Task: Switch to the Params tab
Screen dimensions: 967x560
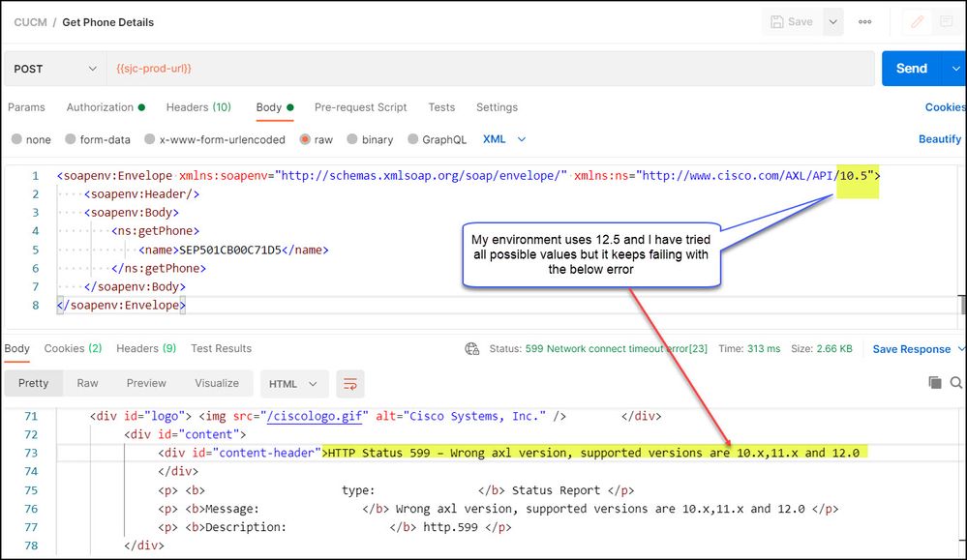Action: pyautogui.click(x=26, y=107)
